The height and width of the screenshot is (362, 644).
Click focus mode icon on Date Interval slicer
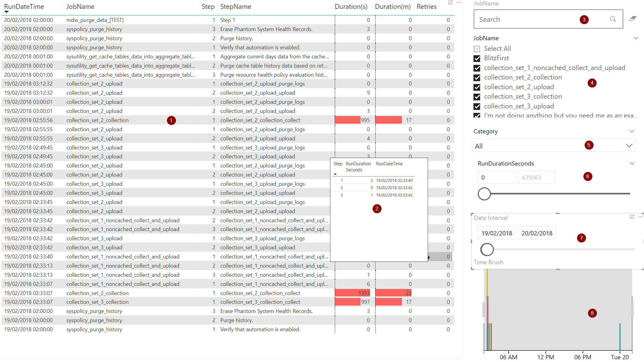632,217
